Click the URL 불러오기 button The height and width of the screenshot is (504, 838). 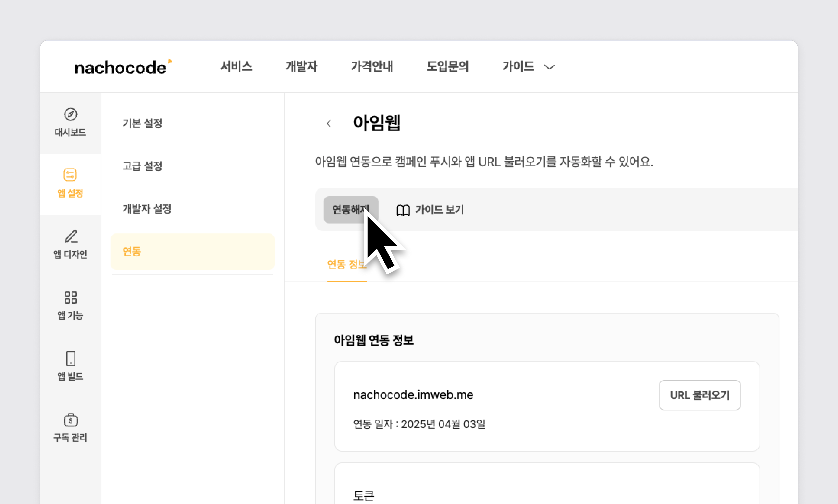(699, 395)
